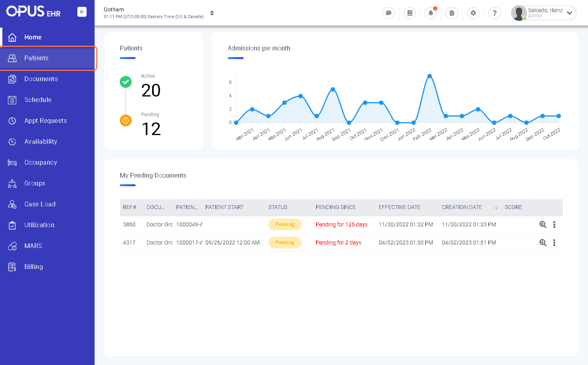Open more options for row 3860

pos(554,224)
